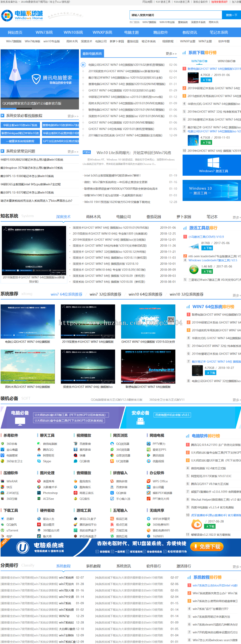Open the 腾讯QQ penguin icon link
This screenshot has width=241, height=644.
tap(39, 450)
